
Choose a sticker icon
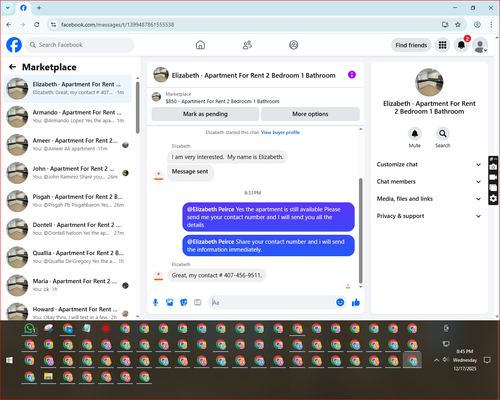[184, 302]
